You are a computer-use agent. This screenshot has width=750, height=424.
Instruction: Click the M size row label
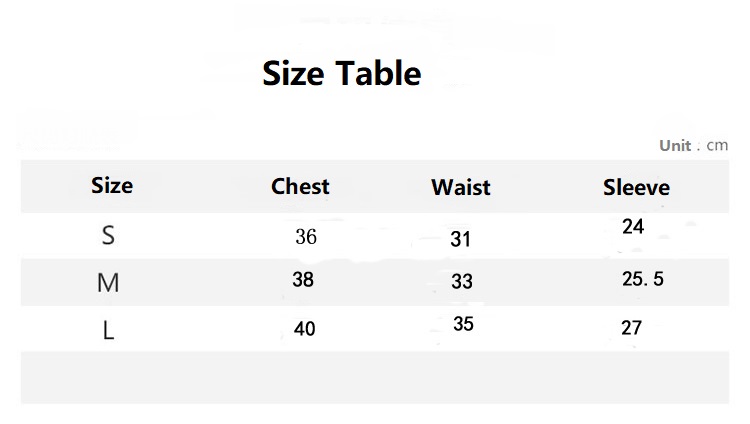click(x=108, y=282)
